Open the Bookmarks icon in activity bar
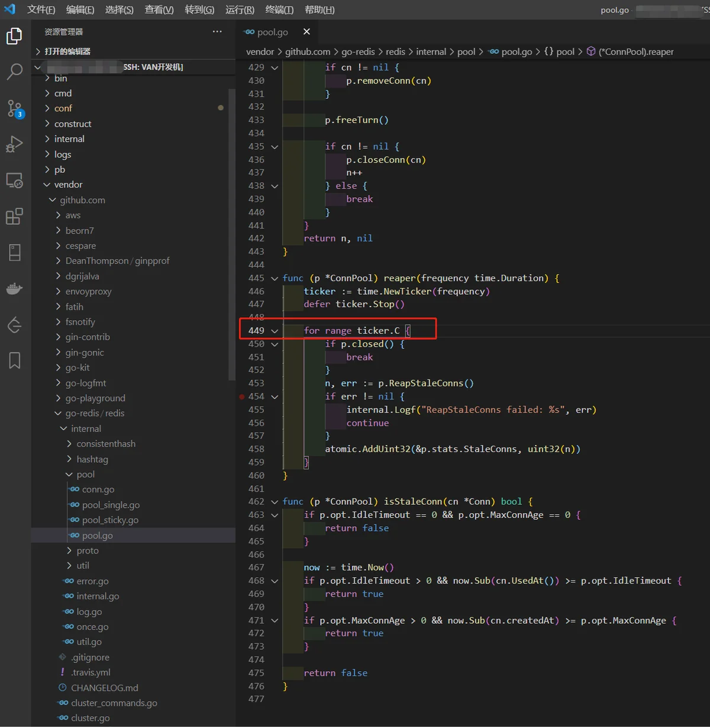 [x=14, y=360]
